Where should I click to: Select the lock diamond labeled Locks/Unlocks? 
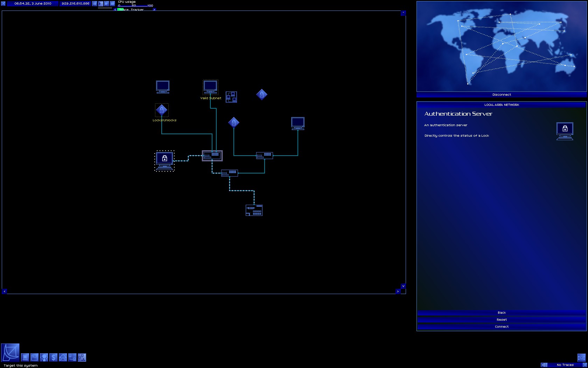[162, 110]
